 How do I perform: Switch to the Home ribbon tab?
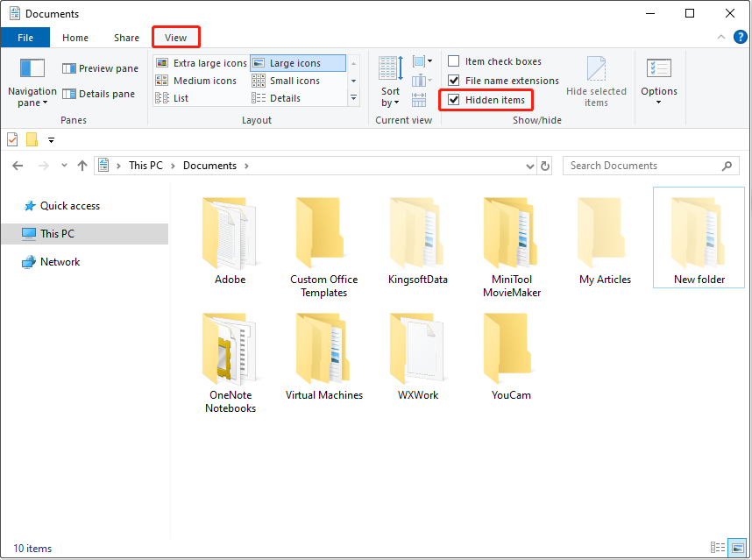point(75,38)
